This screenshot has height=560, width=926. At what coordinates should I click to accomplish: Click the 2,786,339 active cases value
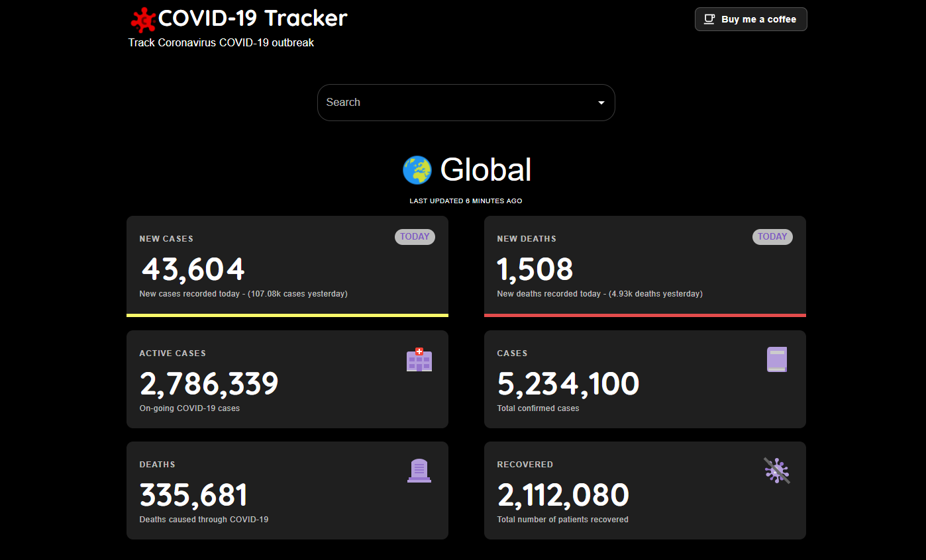pyautogui.click(x=209, y=384)
